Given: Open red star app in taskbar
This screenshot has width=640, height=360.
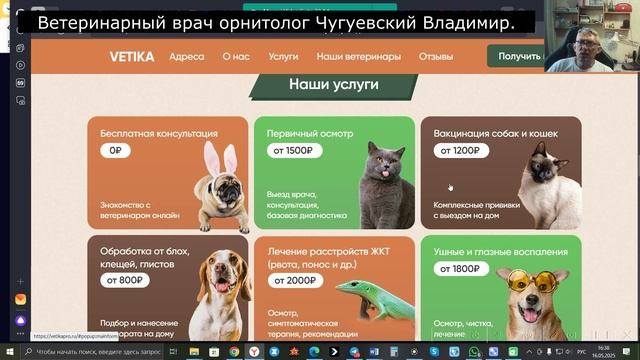Looking at the screenshot, I should [294, 351].
